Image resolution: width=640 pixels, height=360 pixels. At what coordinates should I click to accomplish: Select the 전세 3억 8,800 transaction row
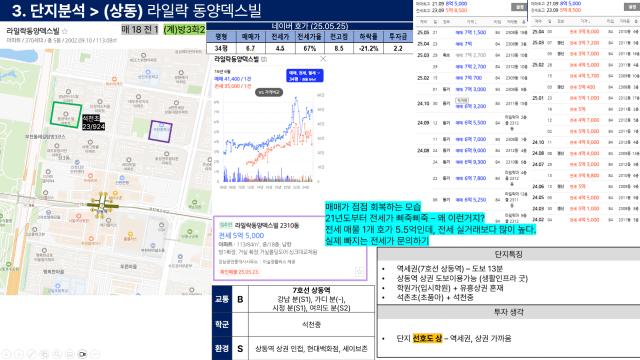[585, 176]
